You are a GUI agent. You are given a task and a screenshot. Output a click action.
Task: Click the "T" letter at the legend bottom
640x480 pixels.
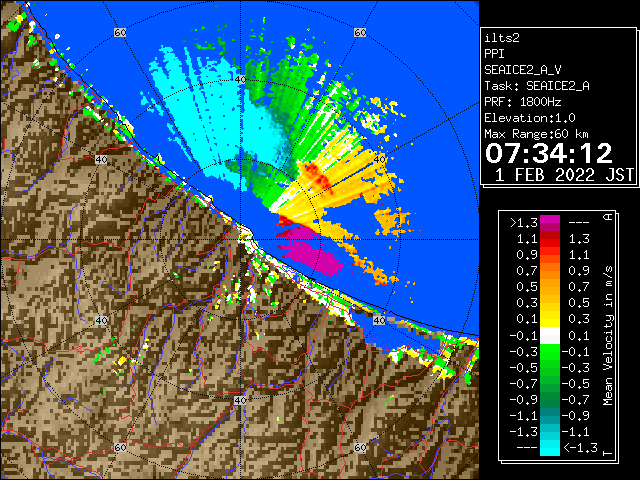pyautogui.click(x=608, y=453)
